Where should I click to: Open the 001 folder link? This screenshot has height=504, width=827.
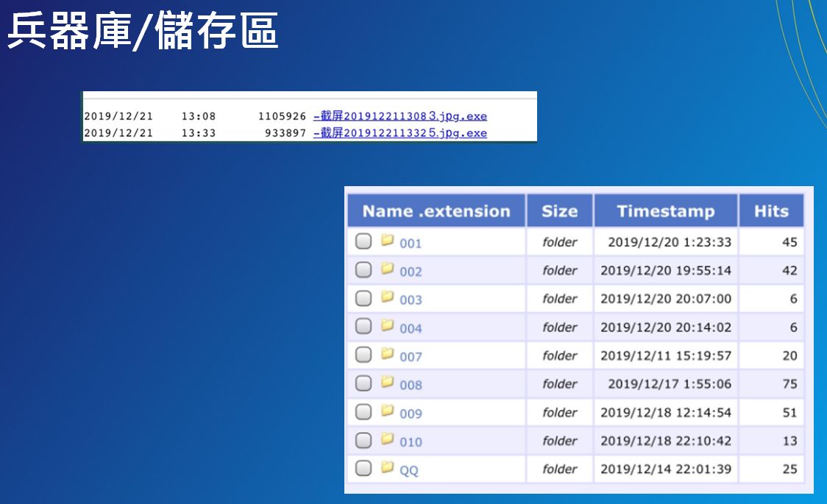click(x=411, y=244)
